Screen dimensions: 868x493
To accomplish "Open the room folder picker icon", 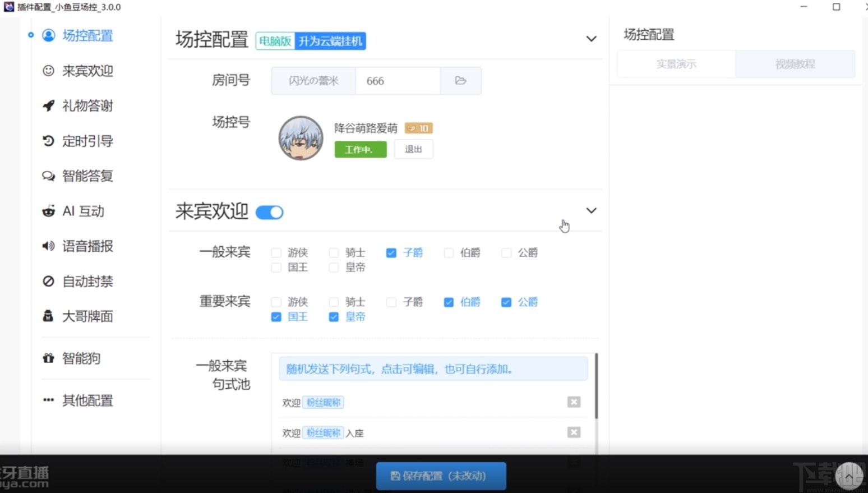I will 460,81.
